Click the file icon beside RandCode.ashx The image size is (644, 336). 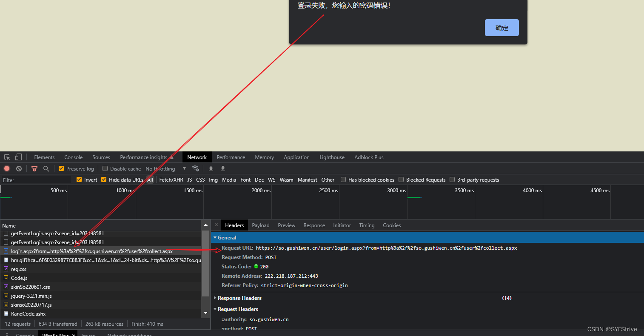(6, 313)
